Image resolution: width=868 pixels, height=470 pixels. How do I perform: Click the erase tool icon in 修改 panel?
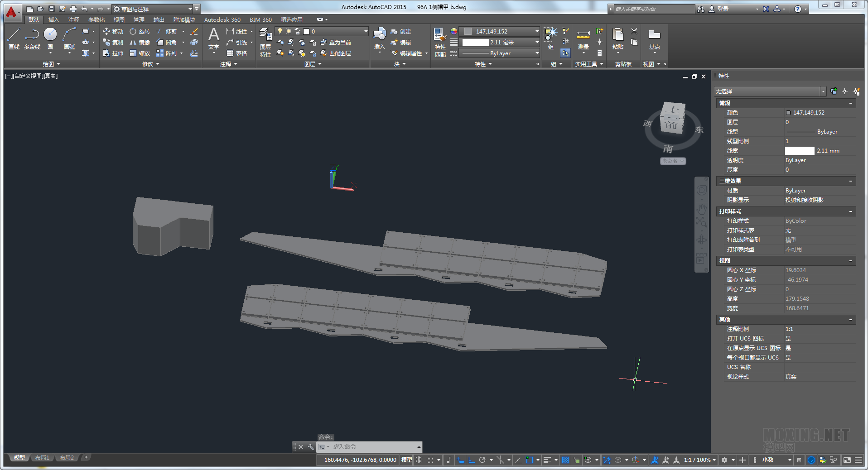[x=194, y=31]
